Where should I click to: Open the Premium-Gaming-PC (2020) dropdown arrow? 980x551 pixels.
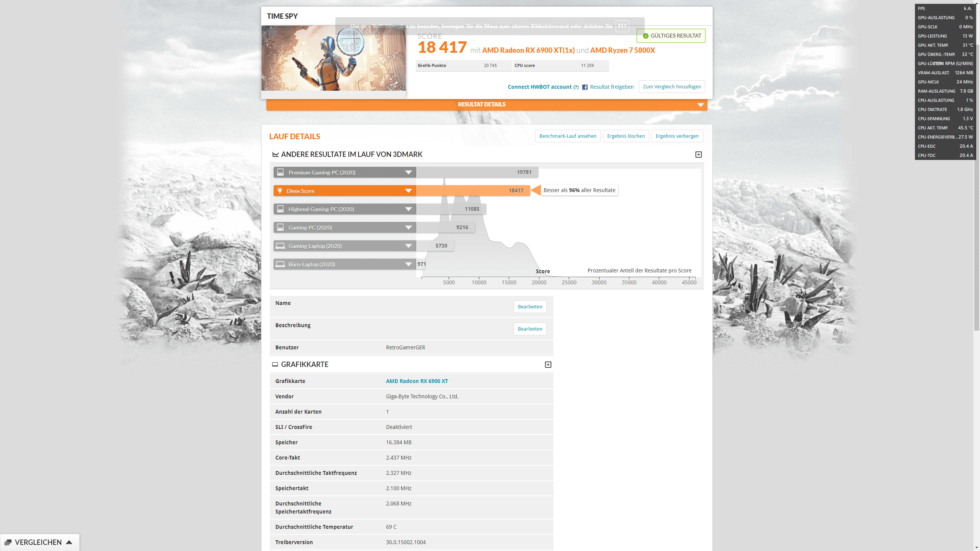click(408, 173)
